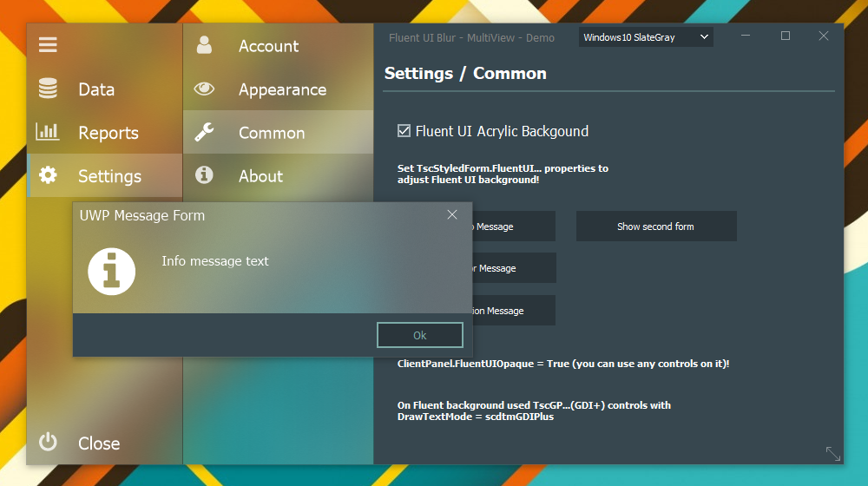Screen dimensions: 868x486
Task: Click the Reports bar chart icon
Action: (x=48, y=132)
